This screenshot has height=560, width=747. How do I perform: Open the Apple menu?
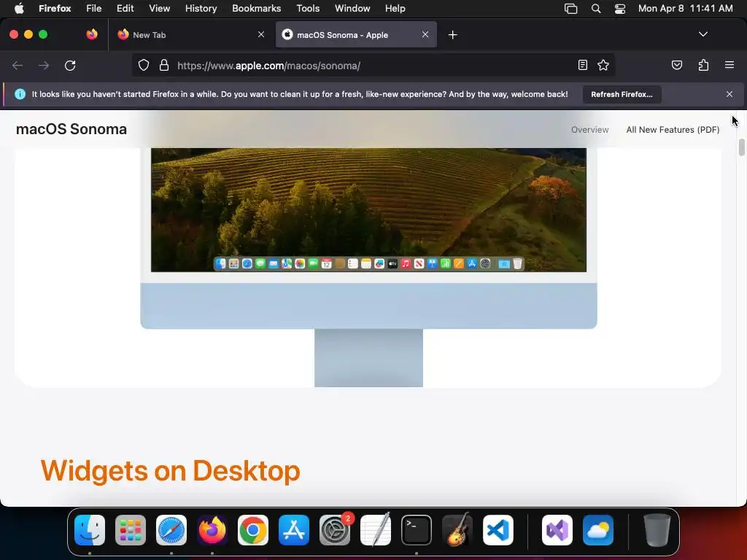pyautogui.click(x=19, y=8)
